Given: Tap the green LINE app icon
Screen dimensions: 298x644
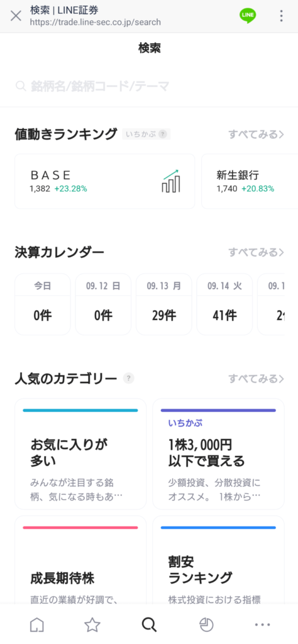Looking at the screenshot, I should coord(248,16).
